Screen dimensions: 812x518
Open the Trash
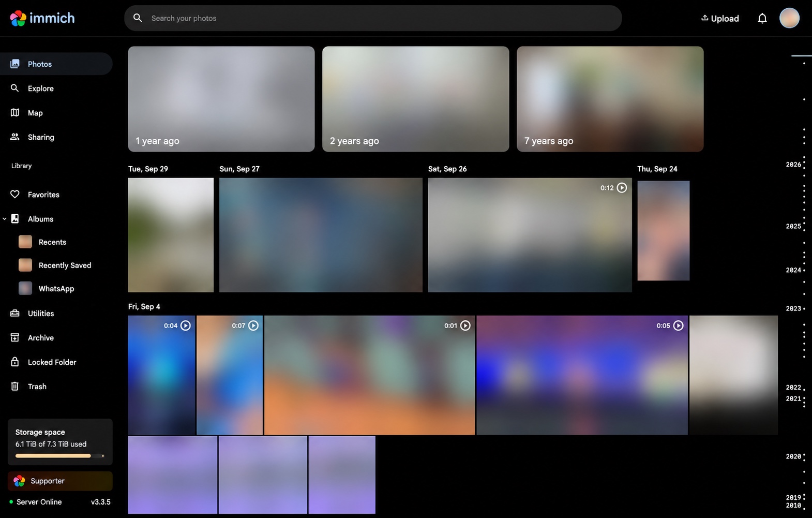coord(56,387)
